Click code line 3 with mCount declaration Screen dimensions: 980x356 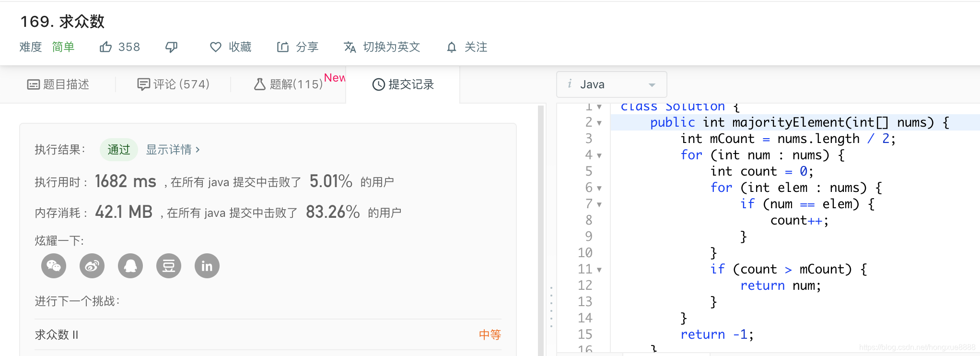(x=788, y=139)
